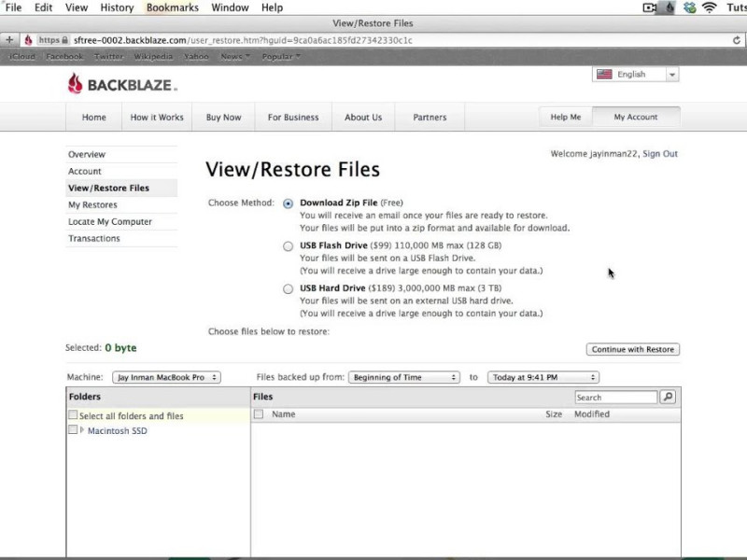
Task: Open the View menu
Action: (77, 7)
